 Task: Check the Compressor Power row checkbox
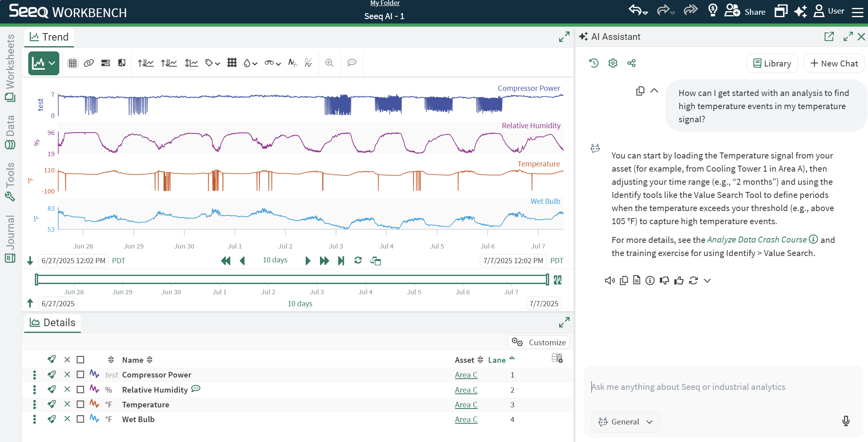pyautogui.click(x=80, y=375)
